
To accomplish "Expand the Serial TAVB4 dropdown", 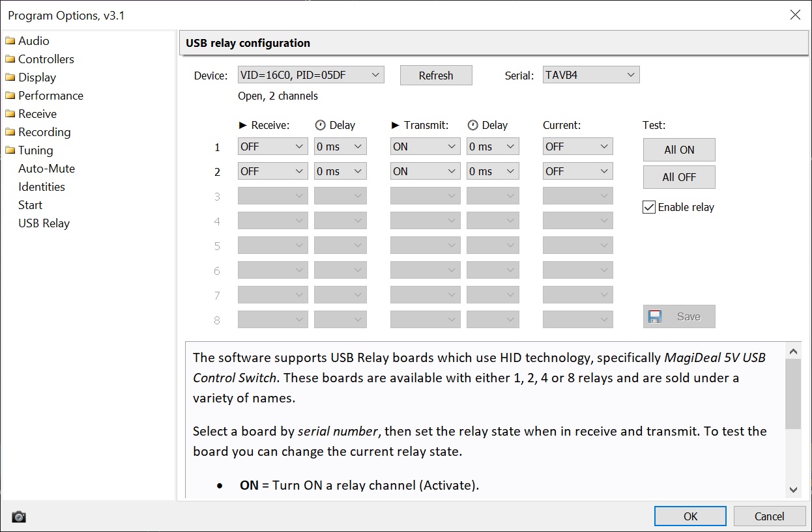I will pos(590,75).
